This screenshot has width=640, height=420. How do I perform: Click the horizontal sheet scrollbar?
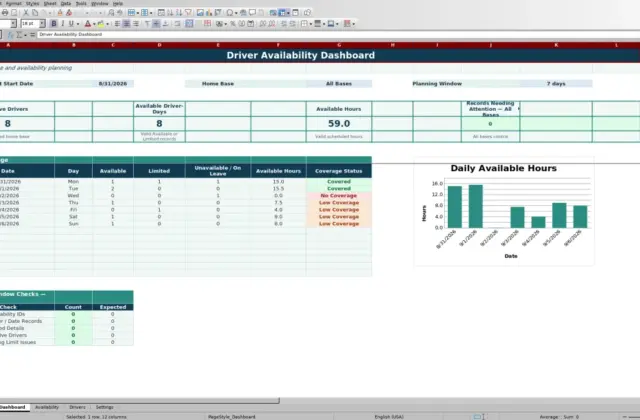140,400
